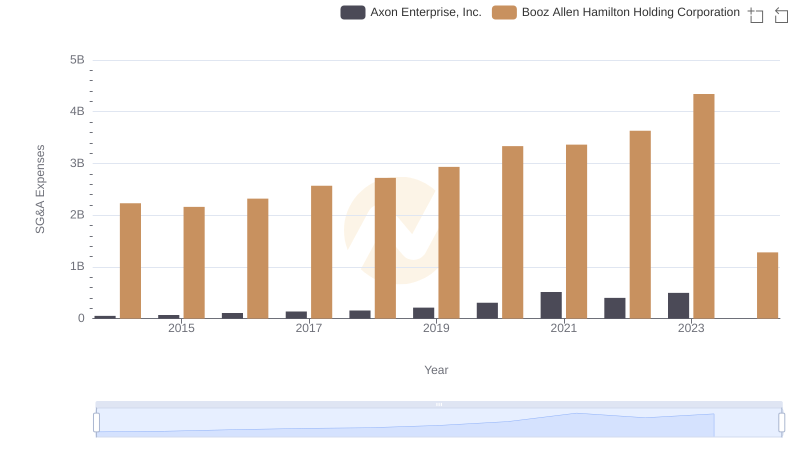Click the 2021 x-axis label
800x461 pixels.
click(x=563, y=328)
